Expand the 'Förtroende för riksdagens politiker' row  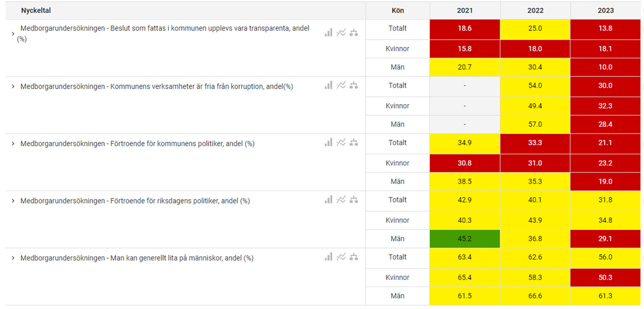point(13,201)
